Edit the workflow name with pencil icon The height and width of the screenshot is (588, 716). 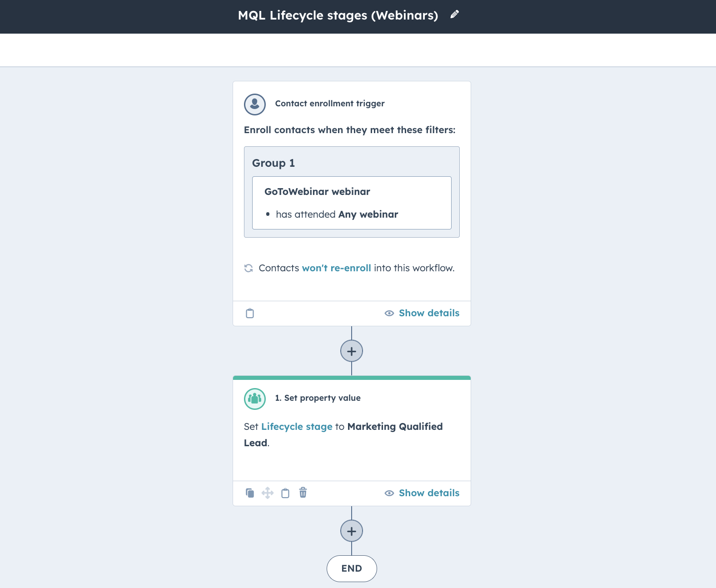tap(454, 15)
